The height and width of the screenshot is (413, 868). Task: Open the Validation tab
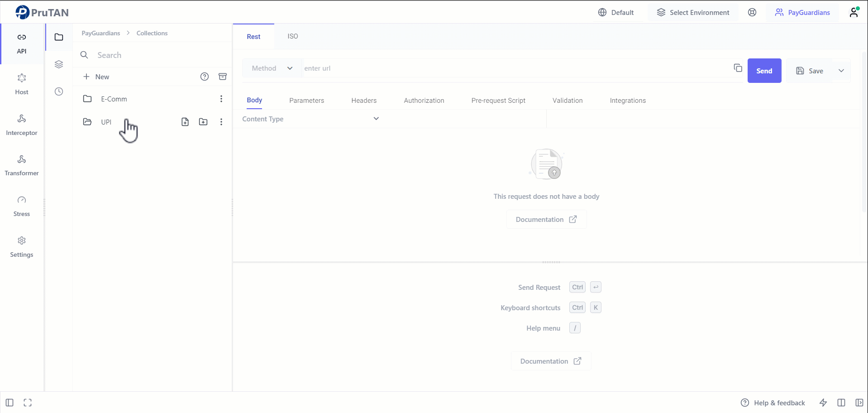pos(568,101)
